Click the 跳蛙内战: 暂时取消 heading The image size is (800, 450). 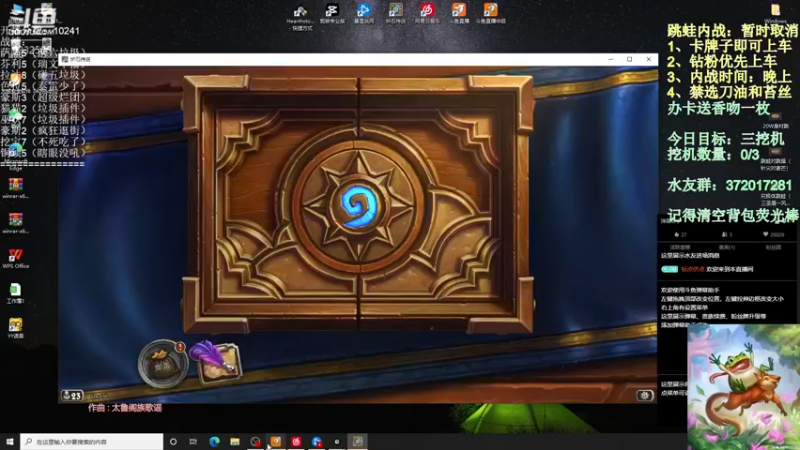733,31
